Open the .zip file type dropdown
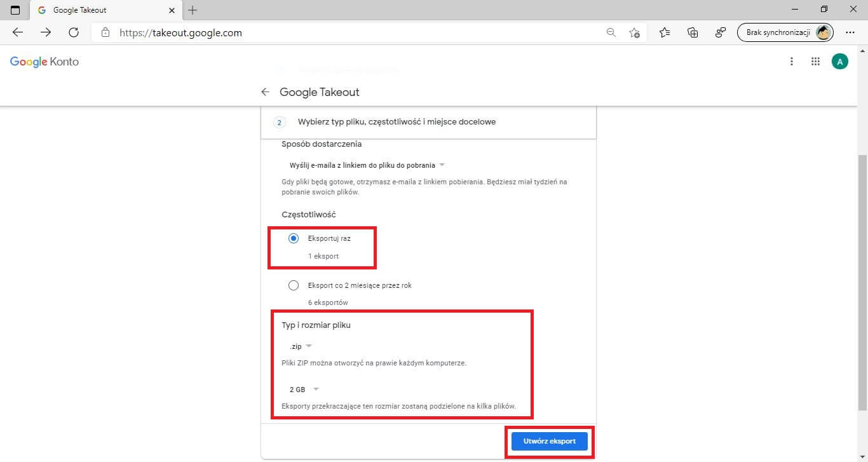The image size is (868, 462). coord(301,346)
